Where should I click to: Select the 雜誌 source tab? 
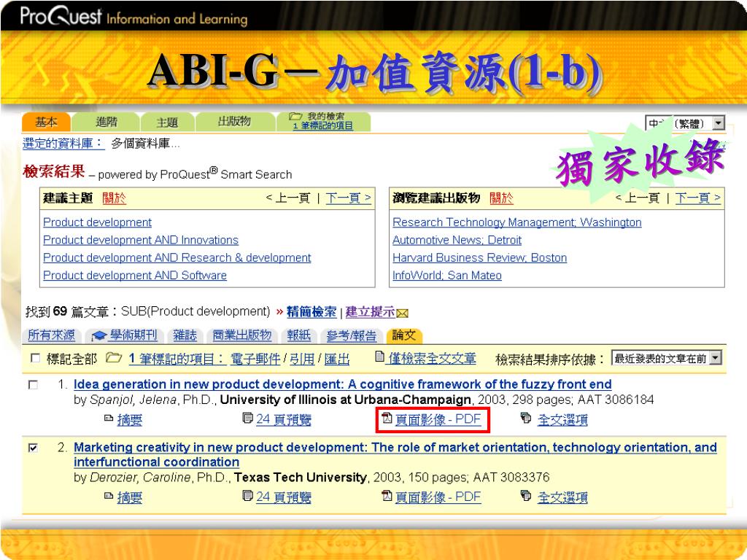coord(185,335)
